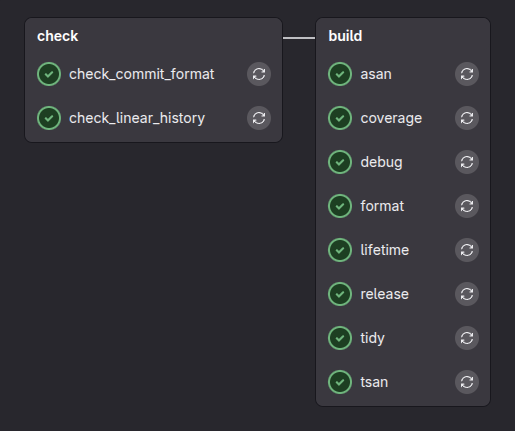Screen dimensions: 515x431
Task: Click passed status icon for check_commit_format
Action: pos(49,74)
